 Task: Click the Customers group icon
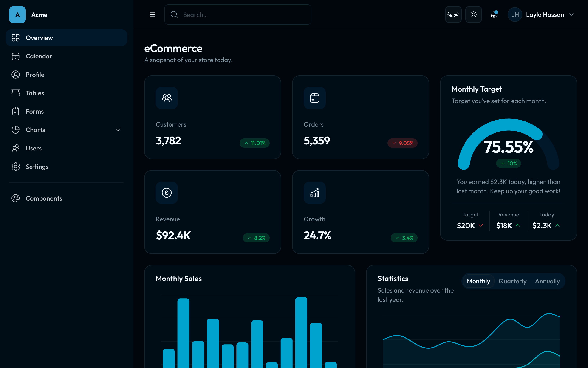coord(167,98)
